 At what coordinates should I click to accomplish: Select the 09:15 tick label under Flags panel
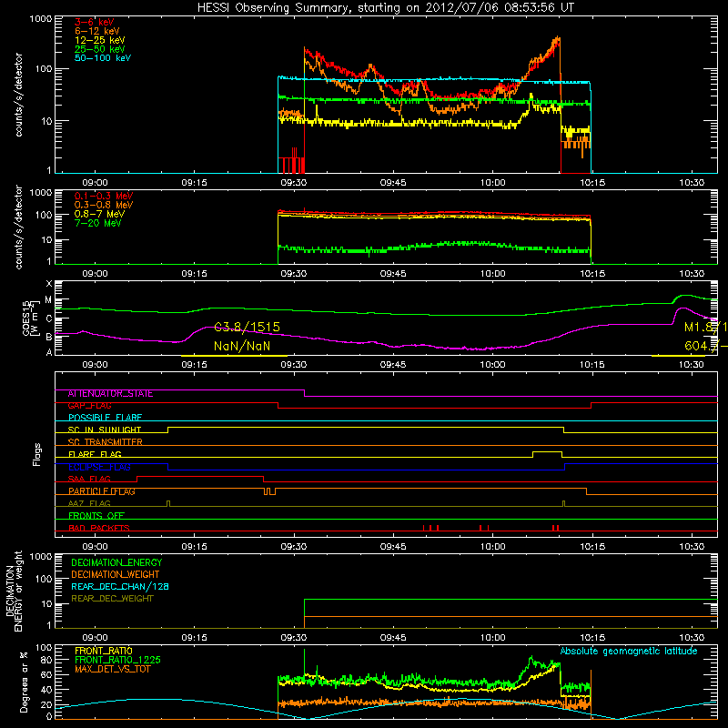(194, 547)
